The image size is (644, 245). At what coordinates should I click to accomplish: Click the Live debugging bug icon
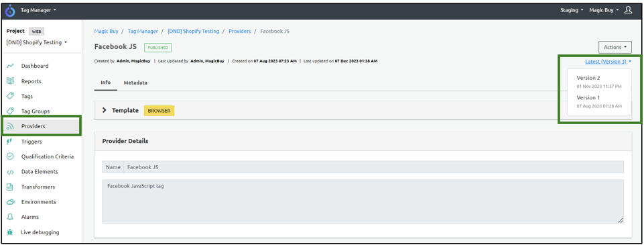click(10, 232)
